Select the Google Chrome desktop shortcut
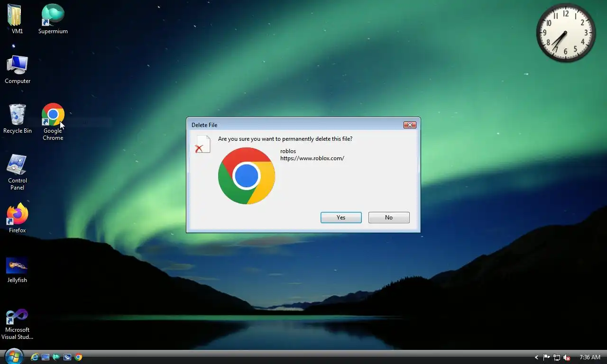607x364 pixels. point(53,122)
